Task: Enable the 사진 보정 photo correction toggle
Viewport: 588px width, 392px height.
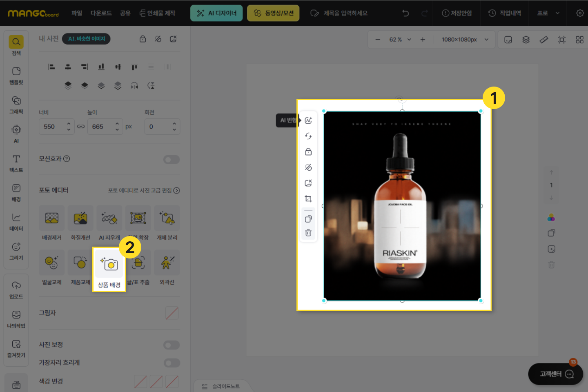Action: [x=171, y=345]
